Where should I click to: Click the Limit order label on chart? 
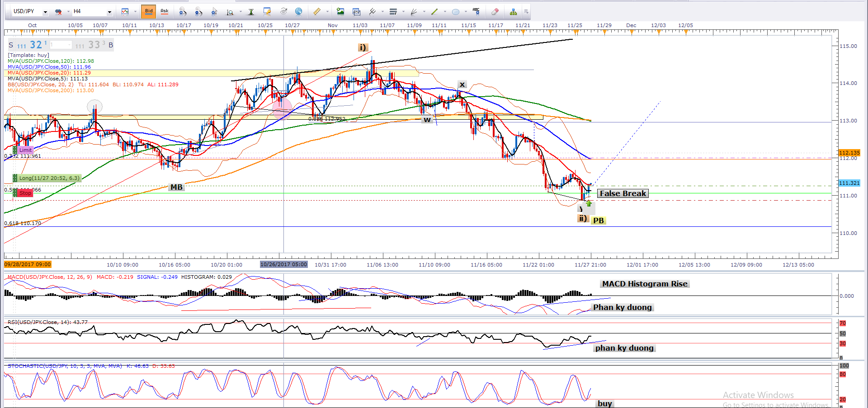(25, 150)
